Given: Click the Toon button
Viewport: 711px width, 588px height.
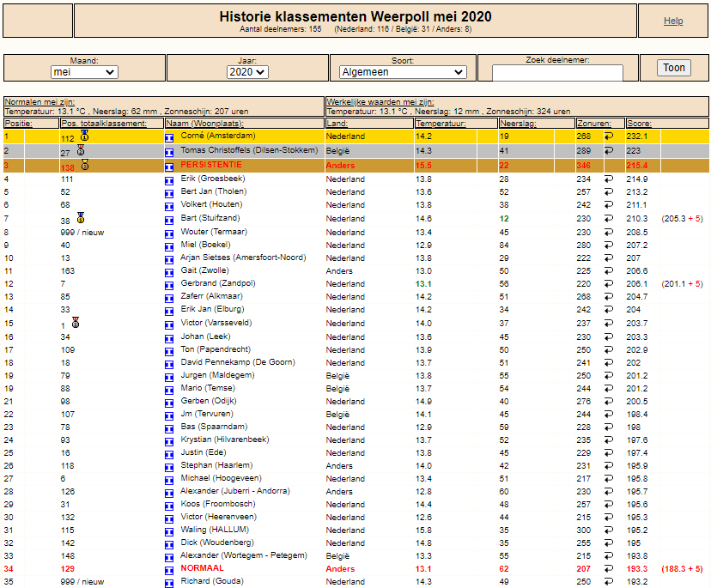Looking at the screenshot, I should (674, 68).
